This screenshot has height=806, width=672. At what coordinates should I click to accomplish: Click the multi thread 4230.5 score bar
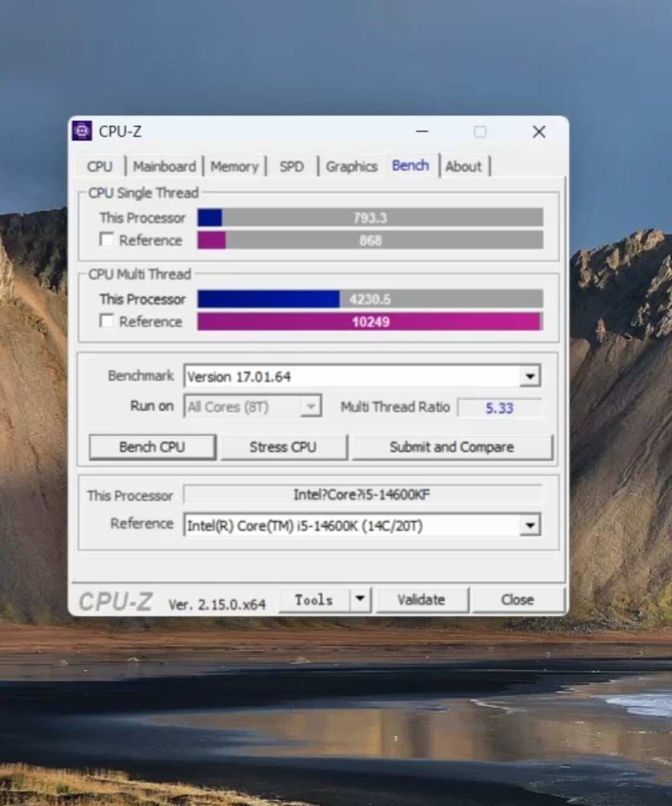click(x=370, y=299)
